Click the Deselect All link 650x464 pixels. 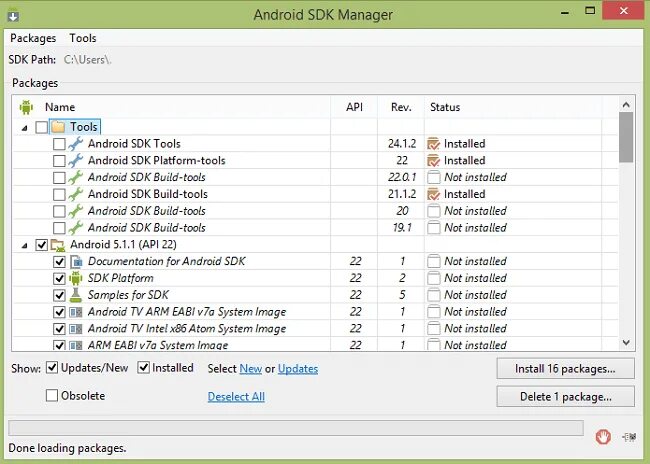(236, 397)
